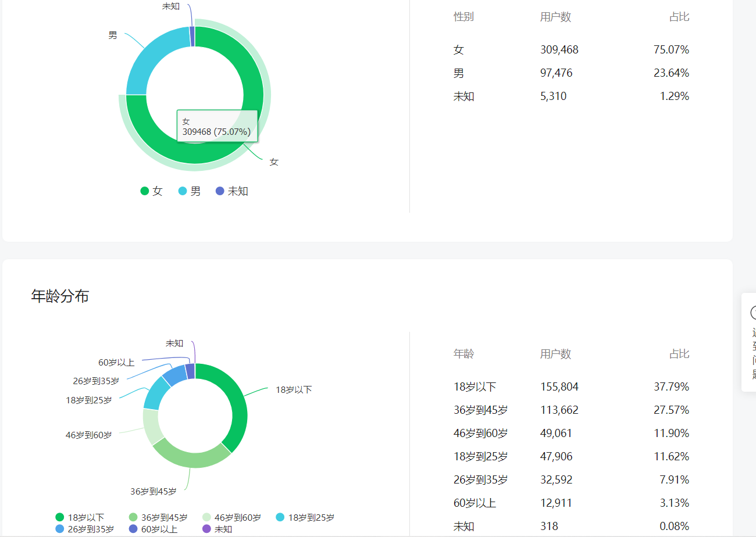
Task: Click the 36岁到45岁 callout label under age donut
Action: tap(153, 491)
